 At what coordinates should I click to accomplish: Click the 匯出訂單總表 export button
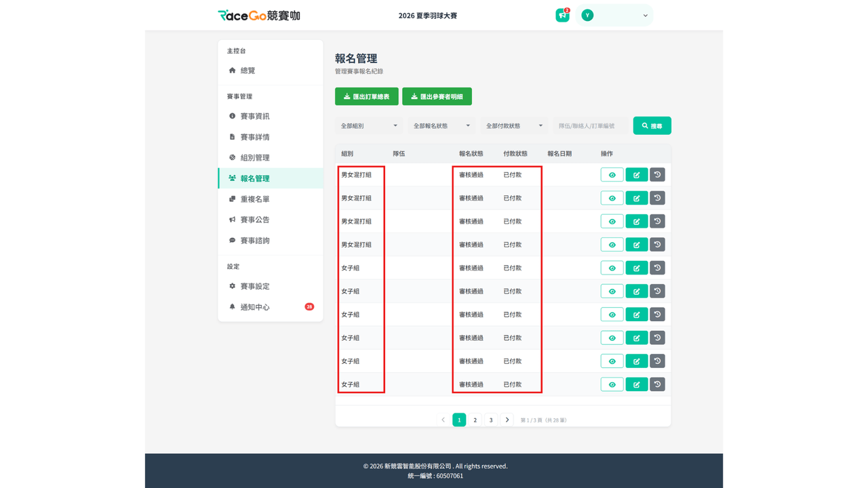point(367,96)
